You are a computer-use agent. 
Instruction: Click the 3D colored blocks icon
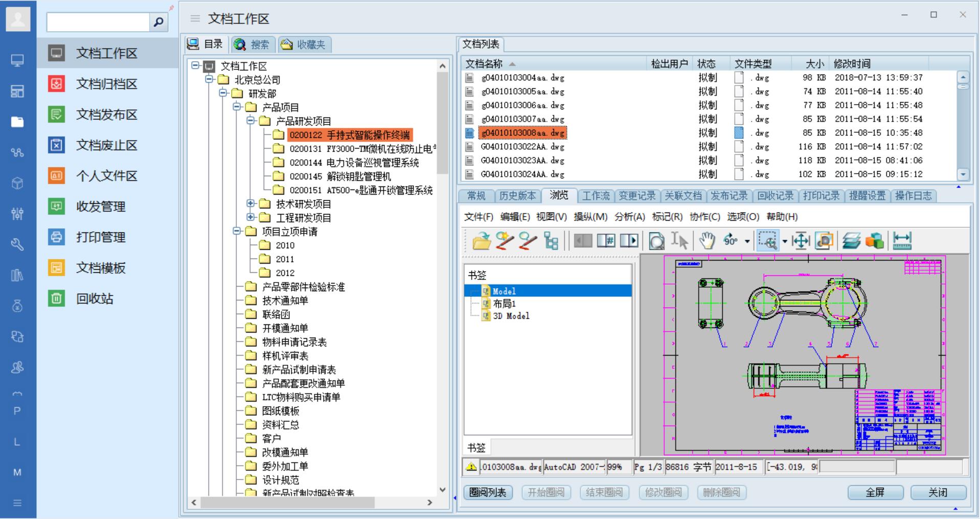[875, 240]
